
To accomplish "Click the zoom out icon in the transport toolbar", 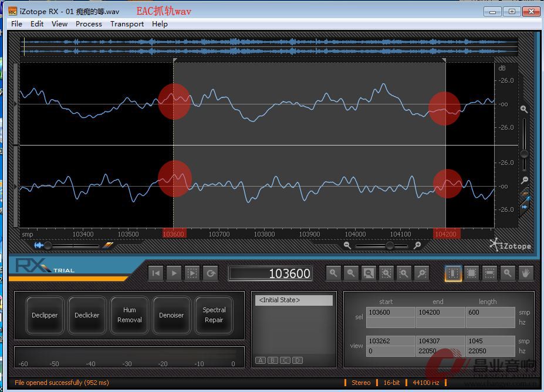I will pyautogui.click(x=351, y=273).
